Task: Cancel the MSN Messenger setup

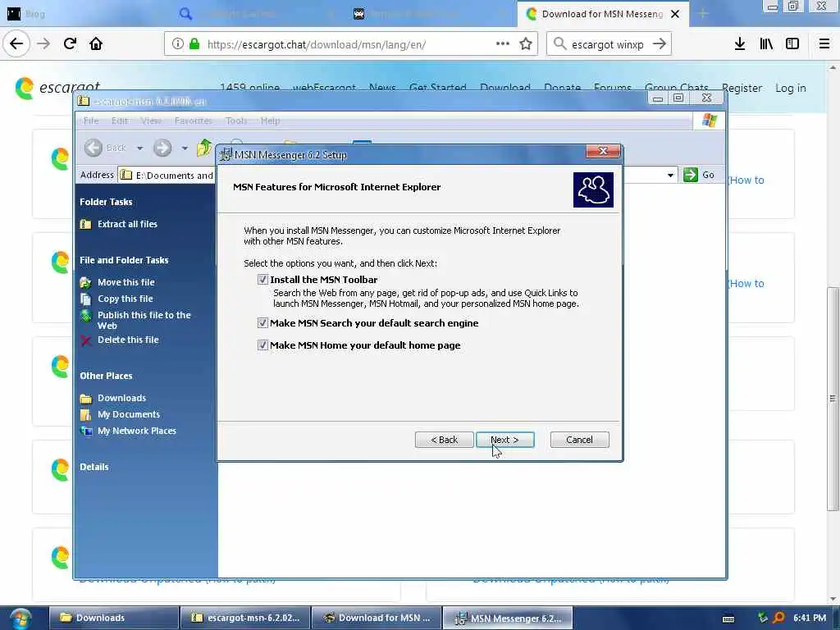Action: pos(579,440)
